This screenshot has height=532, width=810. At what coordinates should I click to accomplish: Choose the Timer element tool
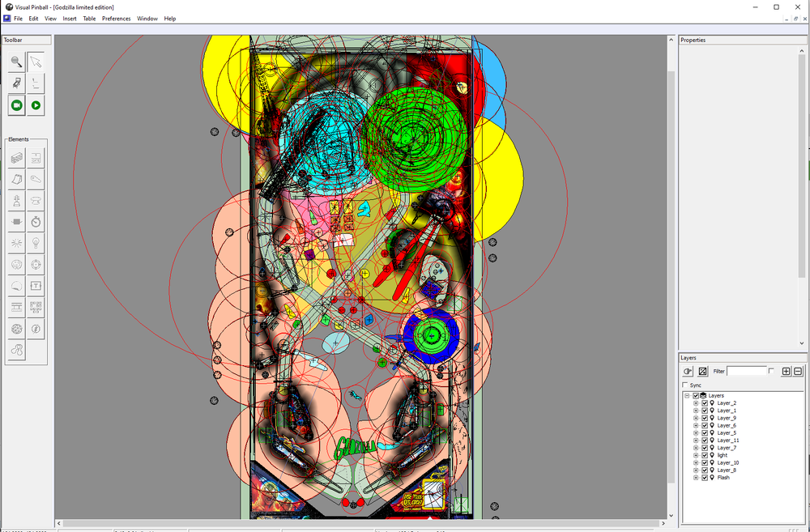tap(36, 222)
